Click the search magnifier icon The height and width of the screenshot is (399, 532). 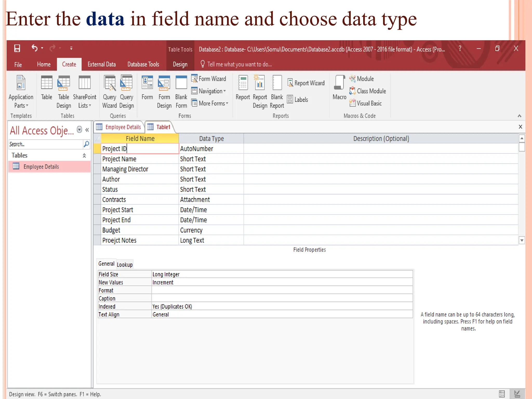point(86,144)
